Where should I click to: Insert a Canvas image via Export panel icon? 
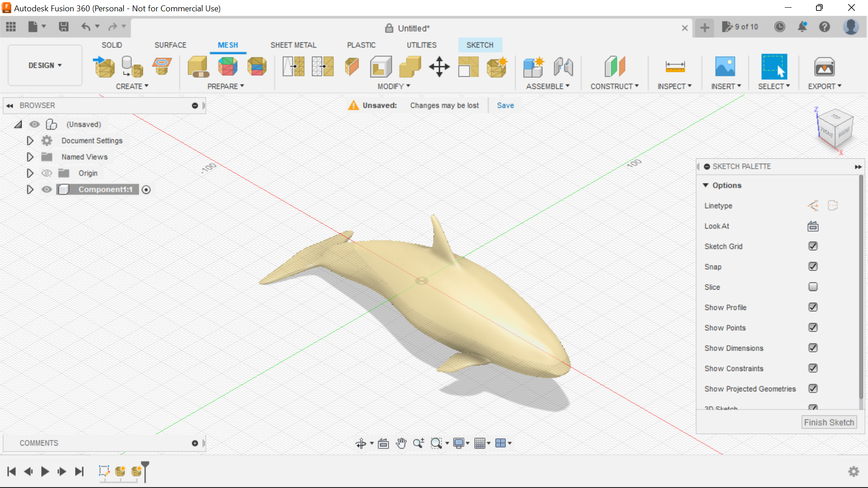[824, 66]
